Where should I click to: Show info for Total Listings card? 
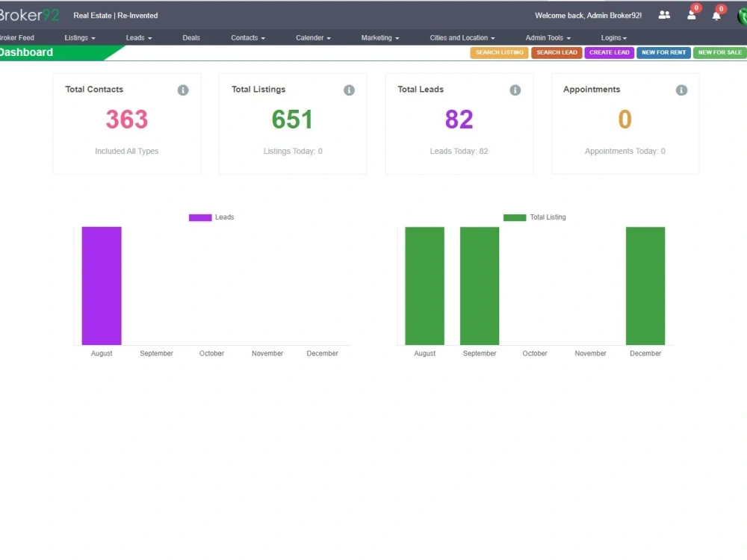(349, 90)
